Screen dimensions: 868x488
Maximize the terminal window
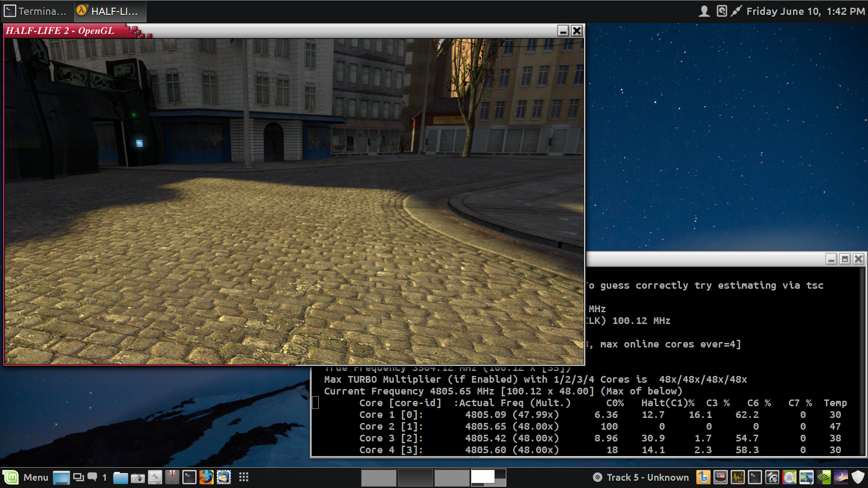pos(844,259)
